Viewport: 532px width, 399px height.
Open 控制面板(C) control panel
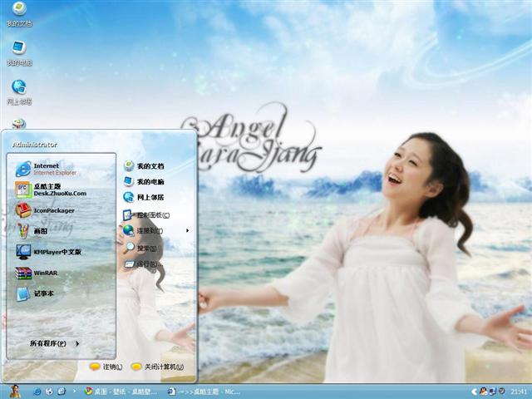[146, 214]
